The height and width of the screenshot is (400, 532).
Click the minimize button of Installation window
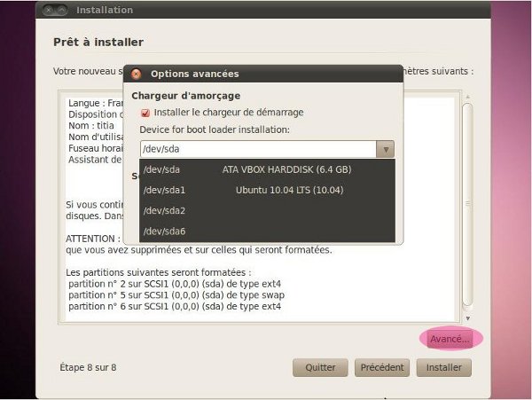coord(64,11)
